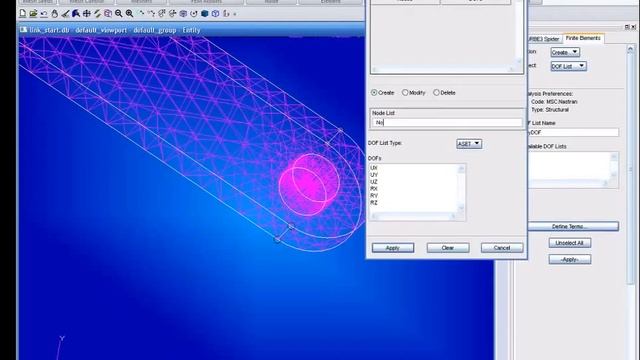
Task: Click the Open file folder icon
Action: 33,14
